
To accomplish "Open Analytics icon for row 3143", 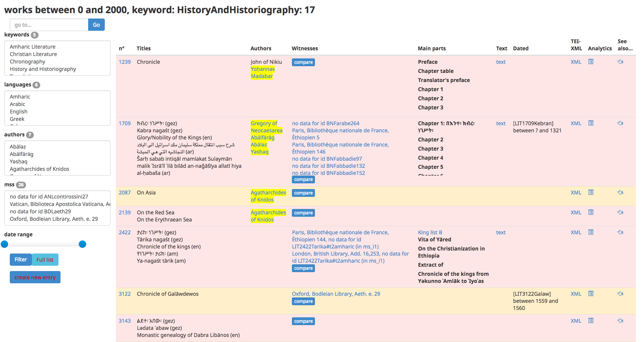I will pyautogui.click(x=591, y=321).
